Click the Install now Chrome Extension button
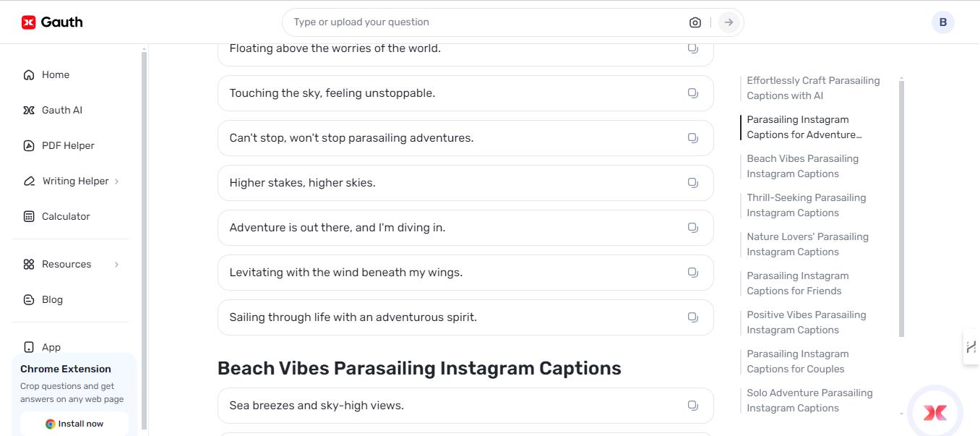 [x=74, y=423]
